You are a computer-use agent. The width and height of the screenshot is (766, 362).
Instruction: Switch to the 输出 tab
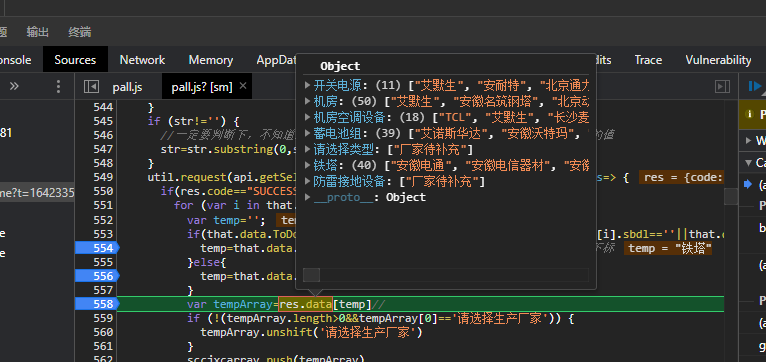pyautogui.click(x=38, y=32)
